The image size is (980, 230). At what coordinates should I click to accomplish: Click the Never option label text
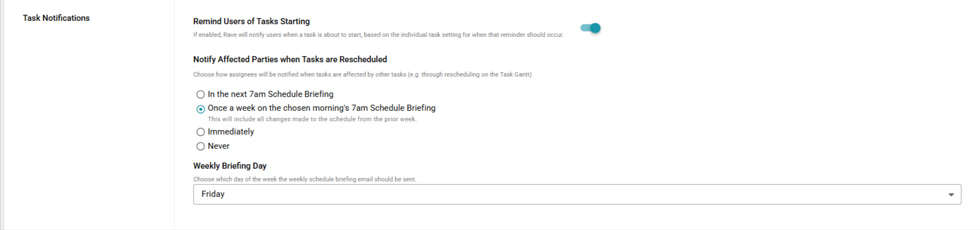pos(218,146)
